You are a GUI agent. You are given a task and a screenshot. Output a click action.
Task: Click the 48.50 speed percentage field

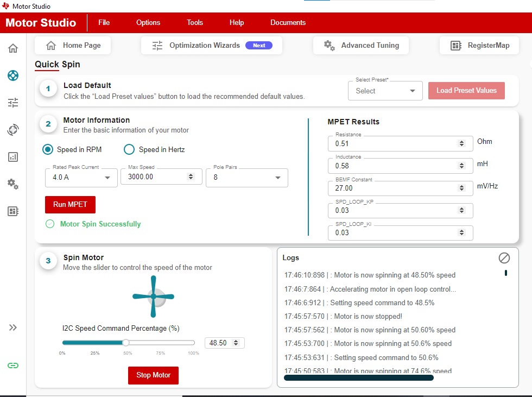(224, 343)
